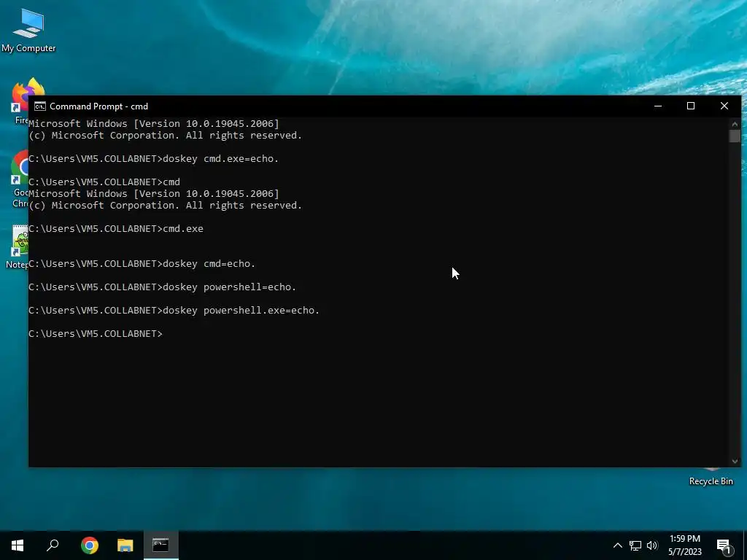
Task: Click the first 'Microsoft Windows [Version' line
Action: click(x=153, y=124)
